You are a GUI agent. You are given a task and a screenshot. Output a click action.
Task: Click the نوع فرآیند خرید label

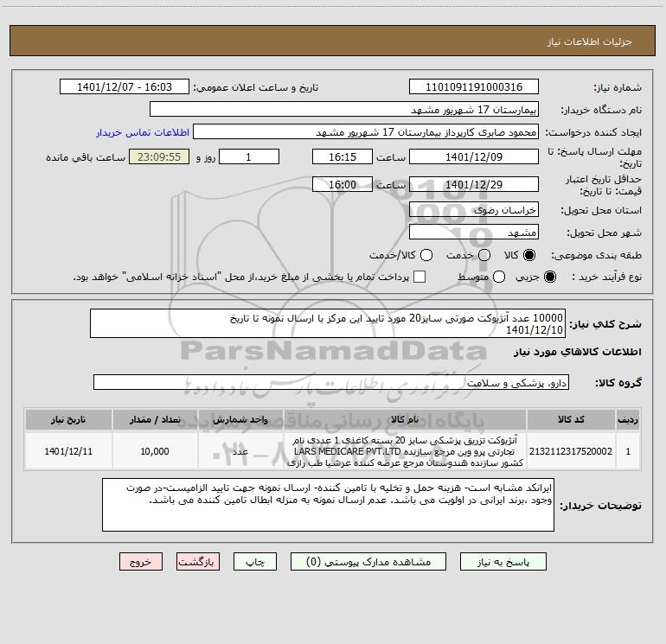pos(607,277)
